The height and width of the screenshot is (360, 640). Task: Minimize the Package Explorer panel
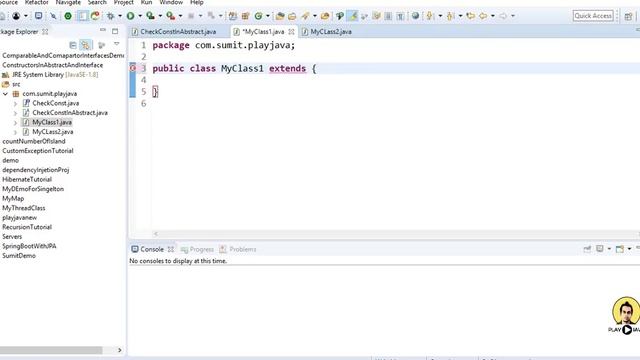point(103,30)
